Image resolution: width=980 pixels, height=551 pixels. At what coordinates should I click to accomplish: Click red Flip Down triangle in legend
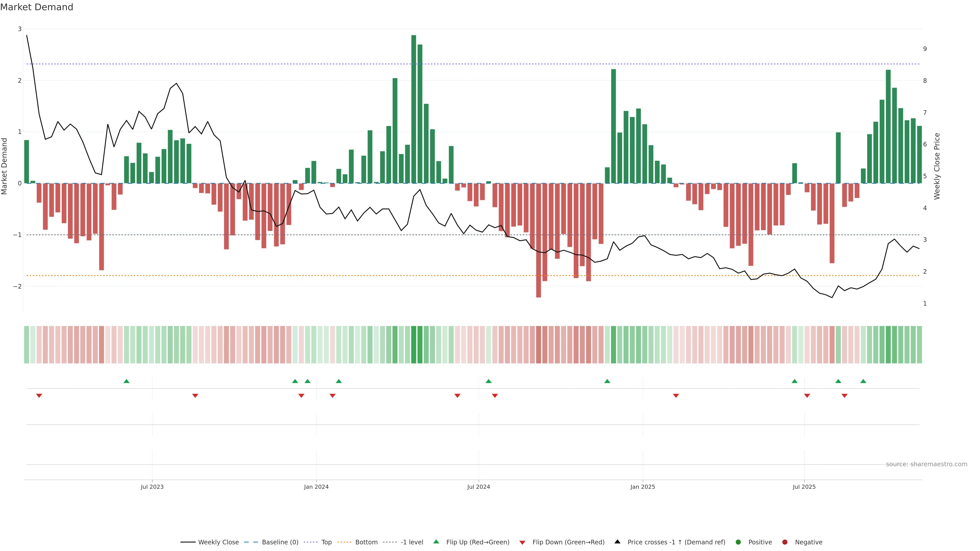click(x=522, y=542)
